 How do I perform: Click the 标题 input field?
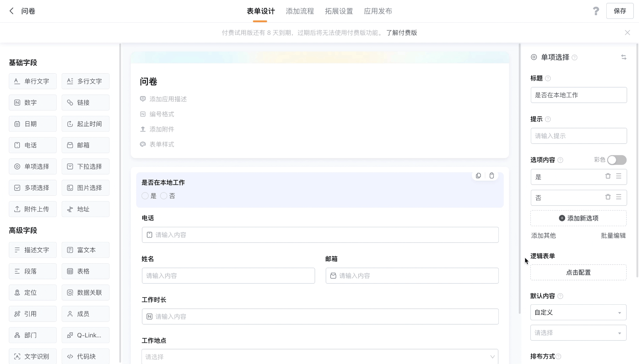coord(579,95)
